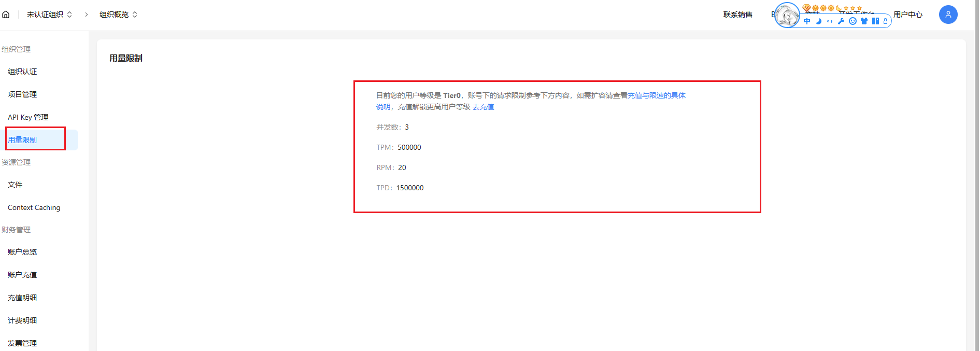This screenshot has height=351, width=980.
Task: Click the 去充值 link
Action: click(483, 107)
